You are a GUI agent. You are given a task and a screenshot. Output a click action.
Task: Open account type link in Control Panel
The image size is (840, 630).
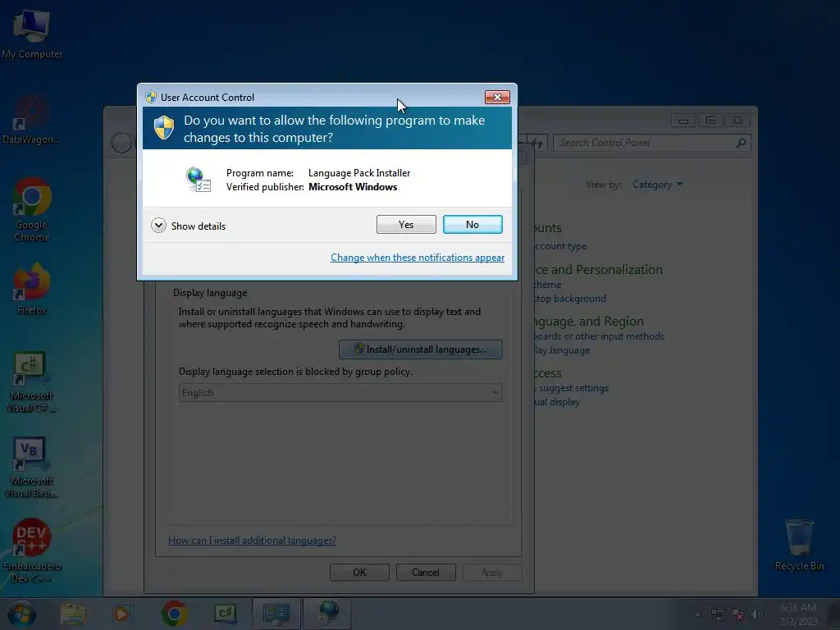561,246
